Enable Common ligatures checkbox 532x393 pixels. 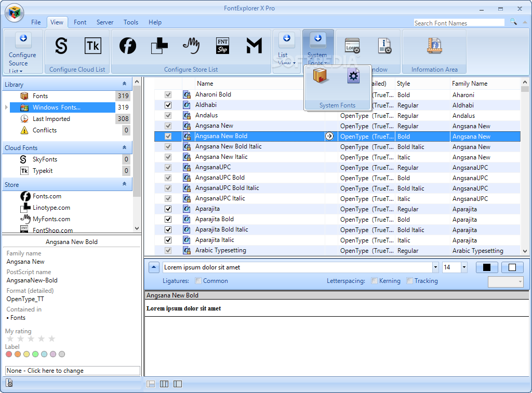click(198, 281)
